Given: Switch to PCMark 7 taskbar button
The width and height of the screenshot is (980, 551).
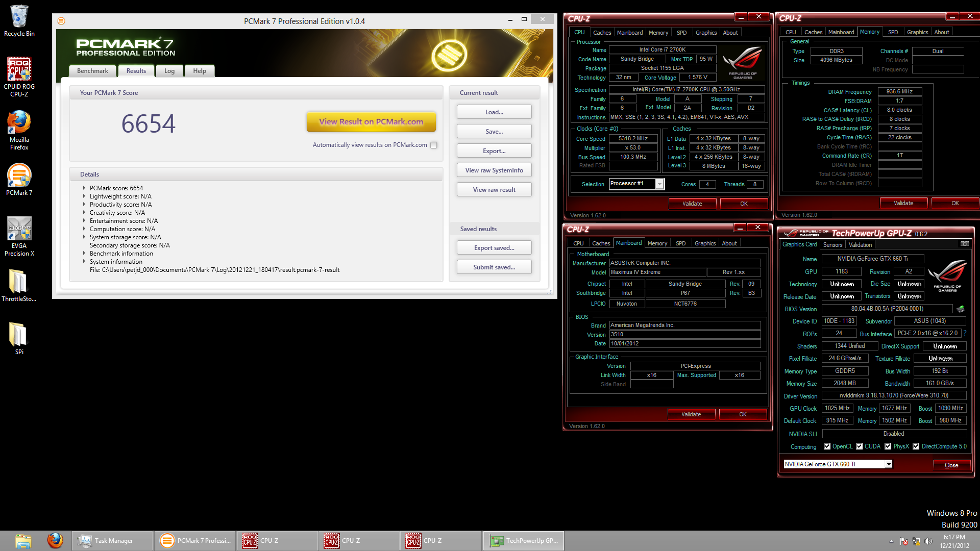Looking at the screenshot, I should pos(195,541).
